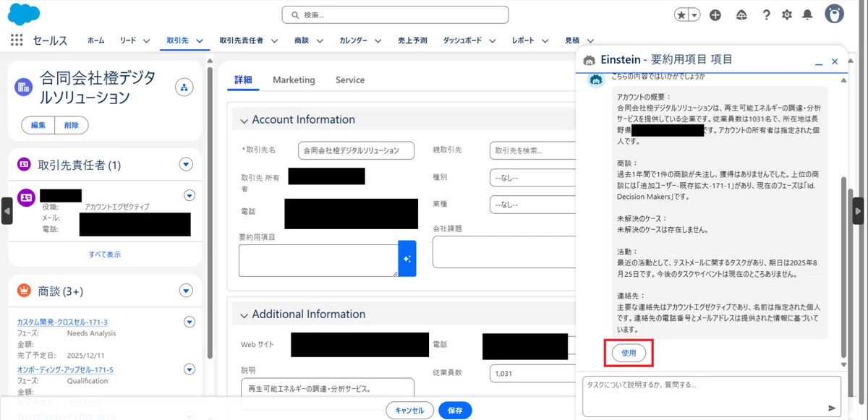Close the Einstein panel
The width and height of the screenshot is (868, 420).
point(835,62)
